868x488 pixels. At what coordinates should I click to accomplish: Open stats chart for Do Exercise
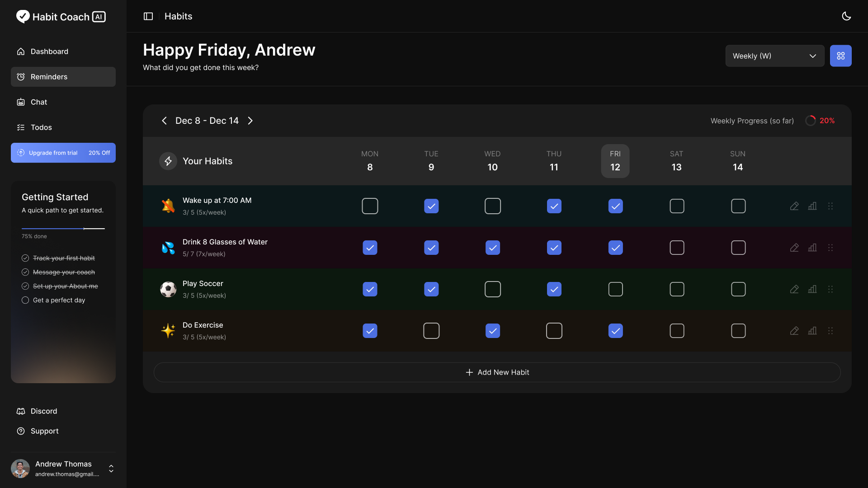pos(812,331)
